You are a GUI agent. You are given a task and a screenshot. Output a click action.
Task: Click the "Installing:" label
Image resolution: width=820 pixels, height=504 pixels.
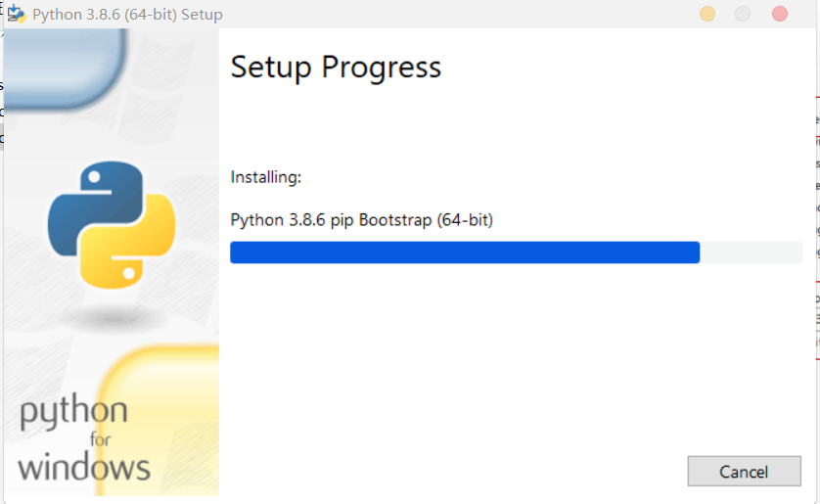266,177
